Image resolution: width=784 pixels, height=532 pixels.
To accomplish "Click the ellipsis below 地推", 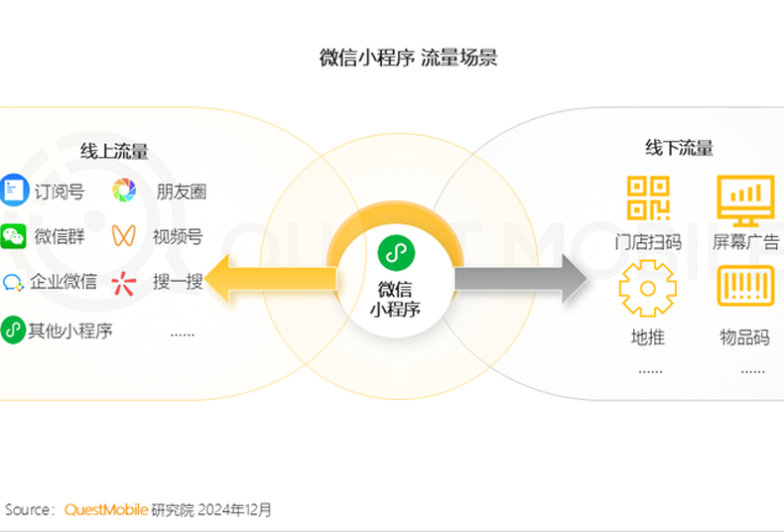I will coord(650,369).
